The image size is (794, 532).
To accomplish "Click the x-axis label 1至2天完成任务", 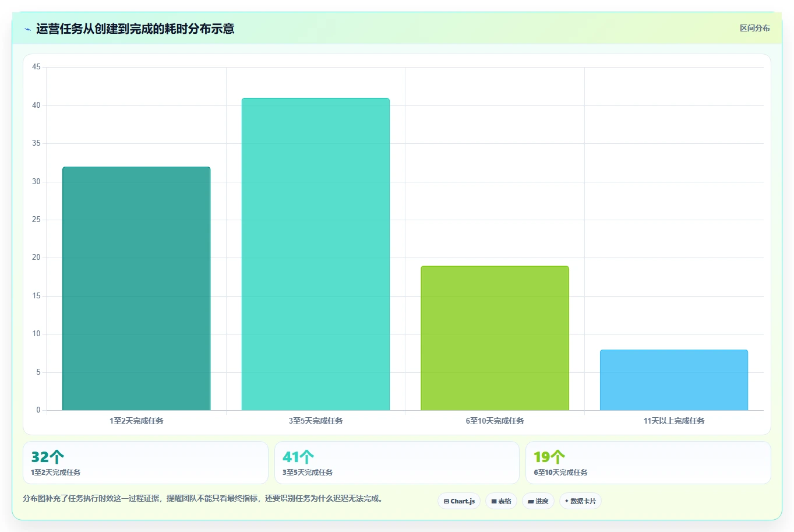I will click(x=136, y=421).
